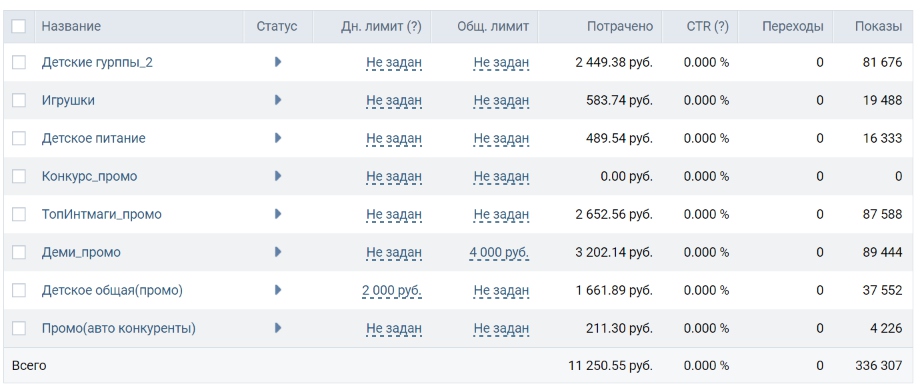Start Деми_промо using its status icon
920x390 pixels.
(x=278, y=252)
